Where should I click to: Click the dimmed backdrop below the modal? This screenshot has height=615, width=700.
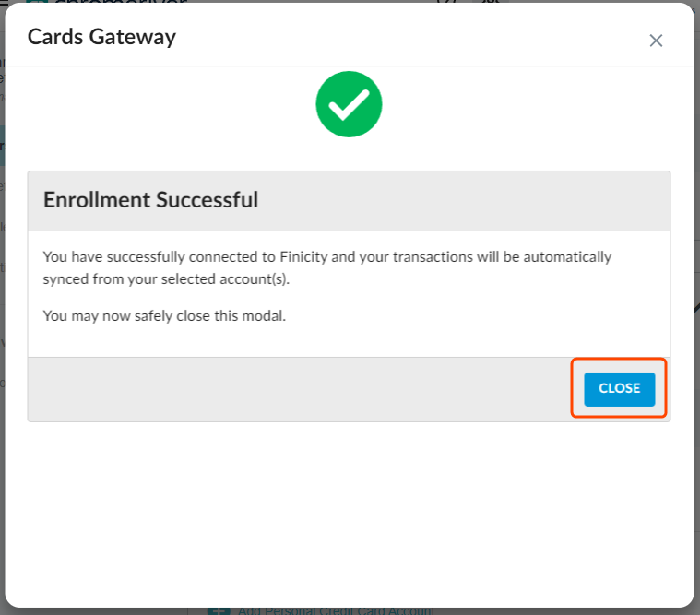click(553, 610)
